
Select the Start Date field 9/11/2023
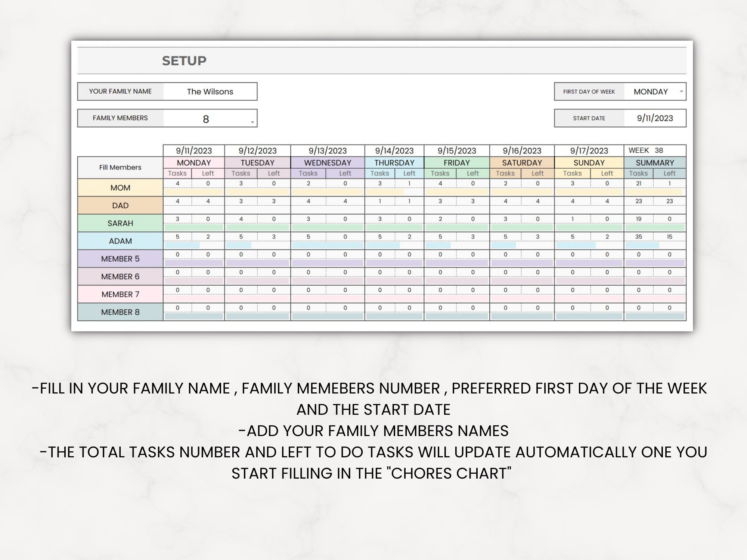click(x=655, y=118)
